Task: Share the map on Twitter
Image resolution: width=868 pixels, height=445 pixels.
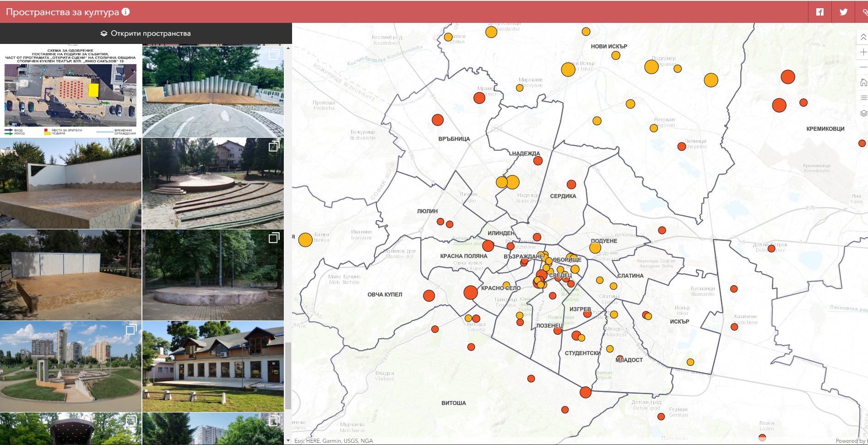Action: (x=843, y=12)
